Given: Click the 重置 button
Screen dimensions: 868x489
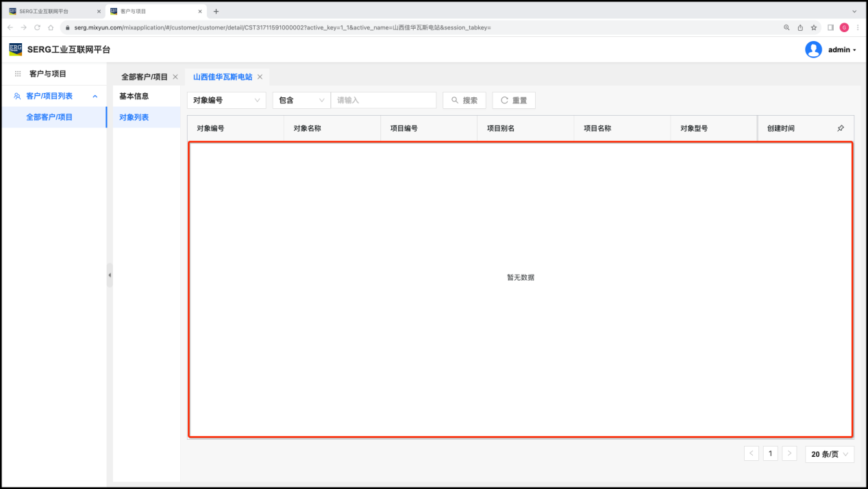Looking at the screenshot, I should [x=513, y=100].
